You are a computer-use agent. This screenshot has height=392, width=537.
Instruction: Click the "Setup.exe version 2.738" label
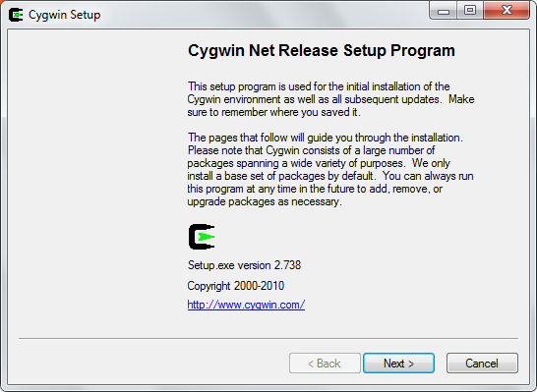click(x=244, y=265)
